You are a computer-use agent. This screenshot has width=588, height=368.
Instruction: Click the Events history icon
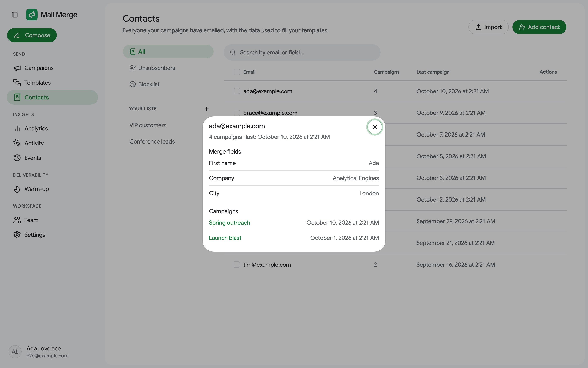pos(17,158)
